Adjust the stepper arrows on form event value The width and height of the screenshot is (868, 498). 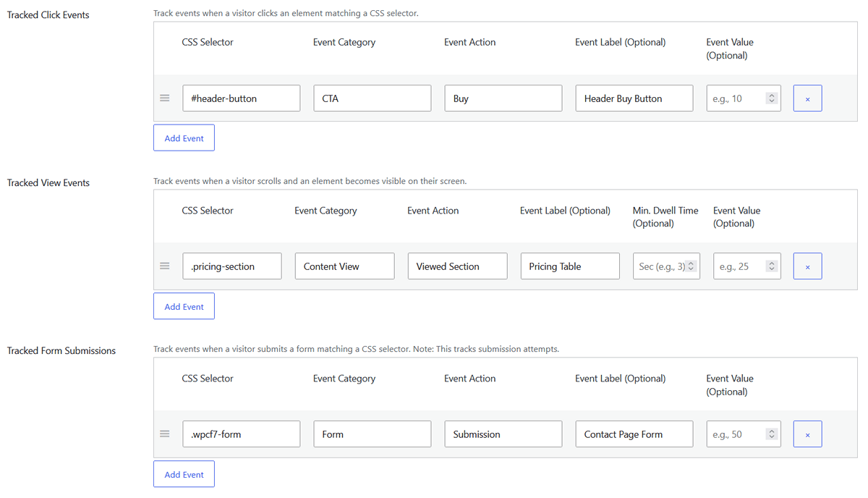(x=772, y=434)
